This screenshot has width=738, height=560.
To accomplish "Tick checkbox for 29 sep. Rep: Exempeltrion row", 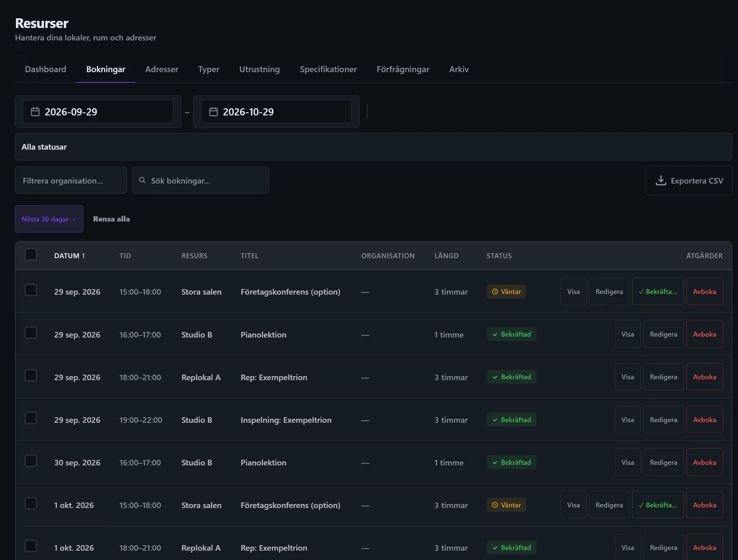I will 31,375.
